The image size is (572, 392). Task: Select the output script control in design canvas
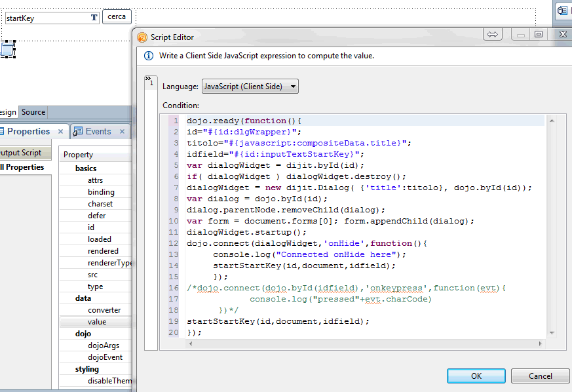click(x=8, y=50)
